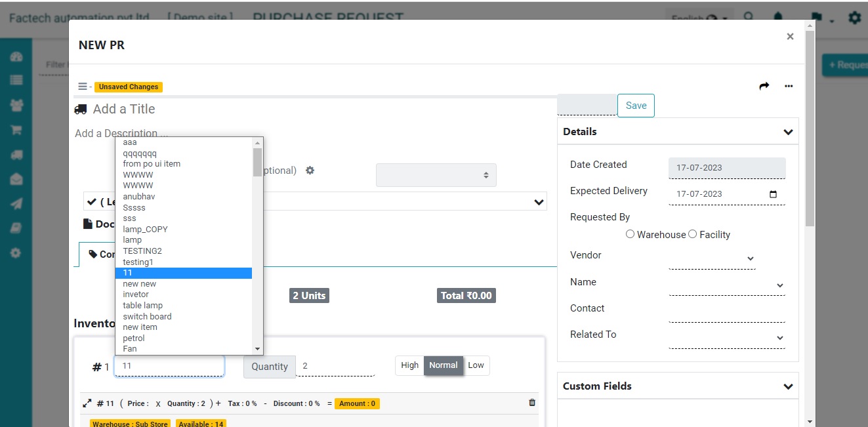
Task: Open the list view icon in sidebar
Action: [16, 80]
